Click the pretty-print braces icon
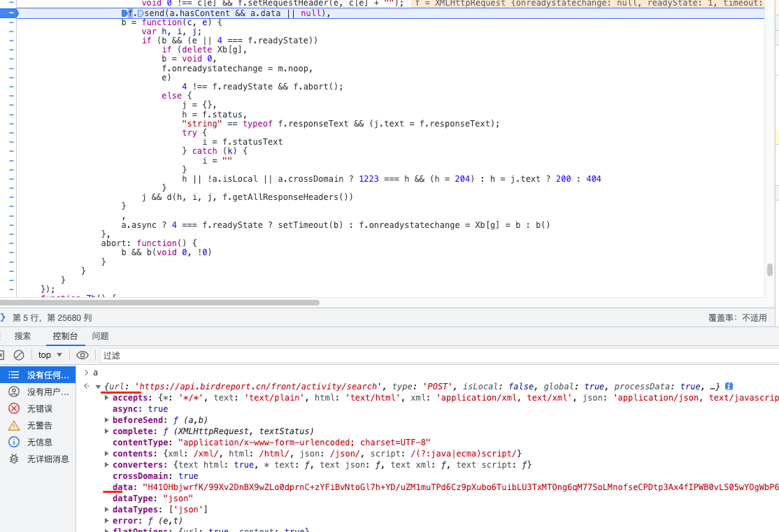The width and height of the screenshot is (779, 532). pos(3,317)
